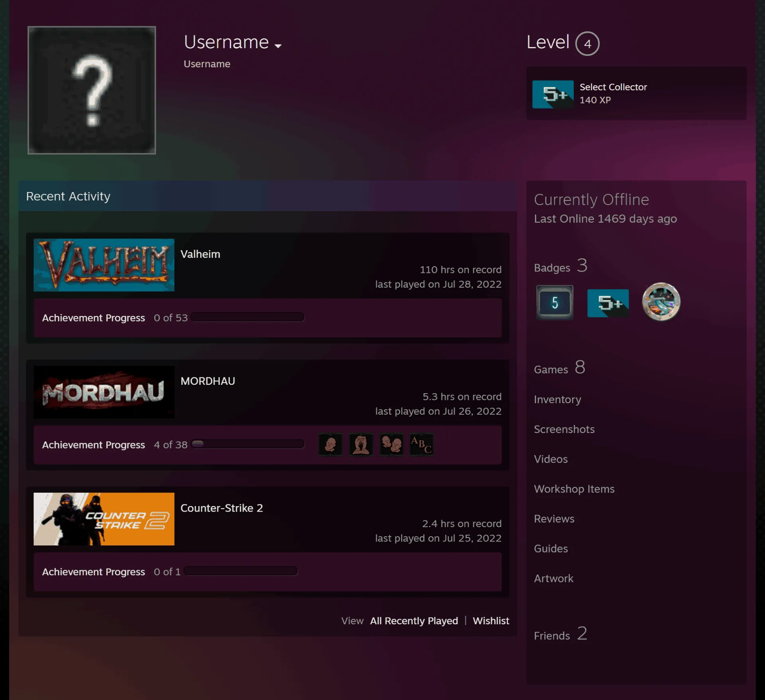
Task: Click the Years of Service 5 badge
Action: (555, 302)
